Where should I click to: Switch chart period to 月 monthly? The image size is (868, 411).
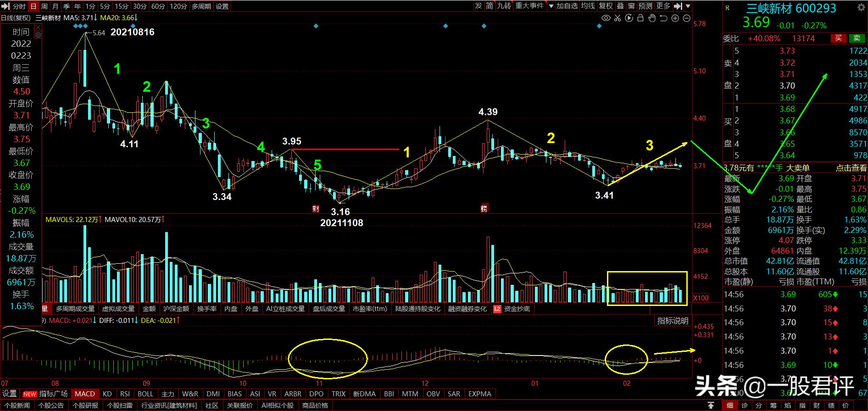[x=56, y=6]
